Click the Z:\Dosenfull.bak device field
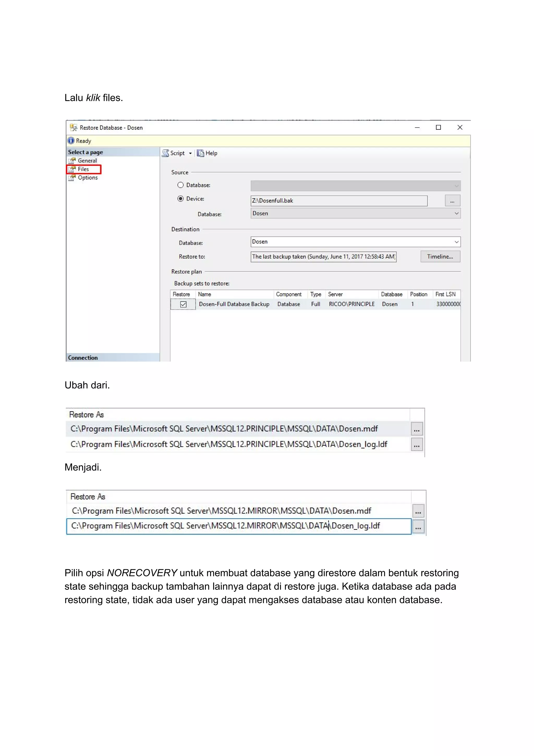 [x=339, y=201]
